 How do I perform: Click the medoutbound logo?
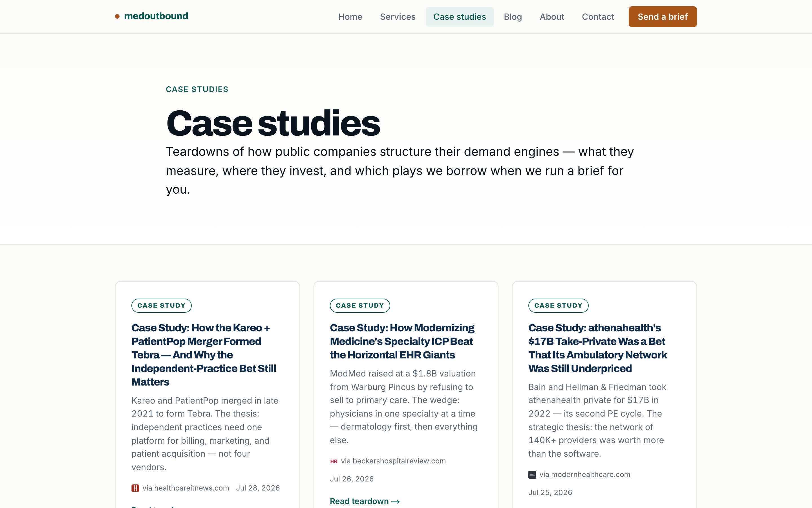tap(151, 16)
